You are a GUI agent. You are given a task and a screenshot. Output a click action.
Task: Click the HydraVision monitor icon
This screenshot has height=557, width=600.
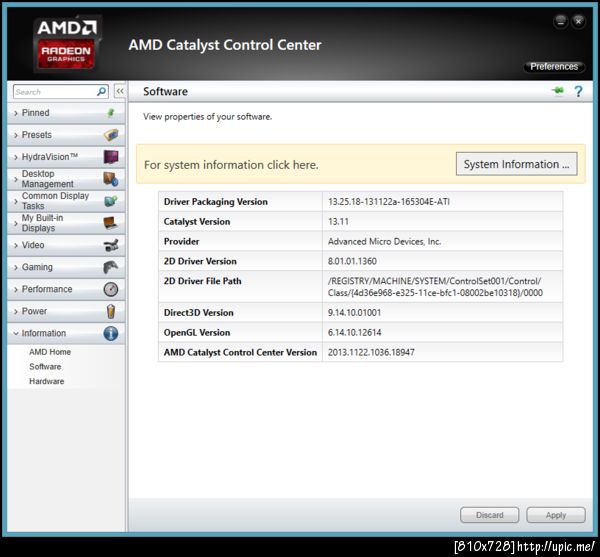click(x=111, y=157)
